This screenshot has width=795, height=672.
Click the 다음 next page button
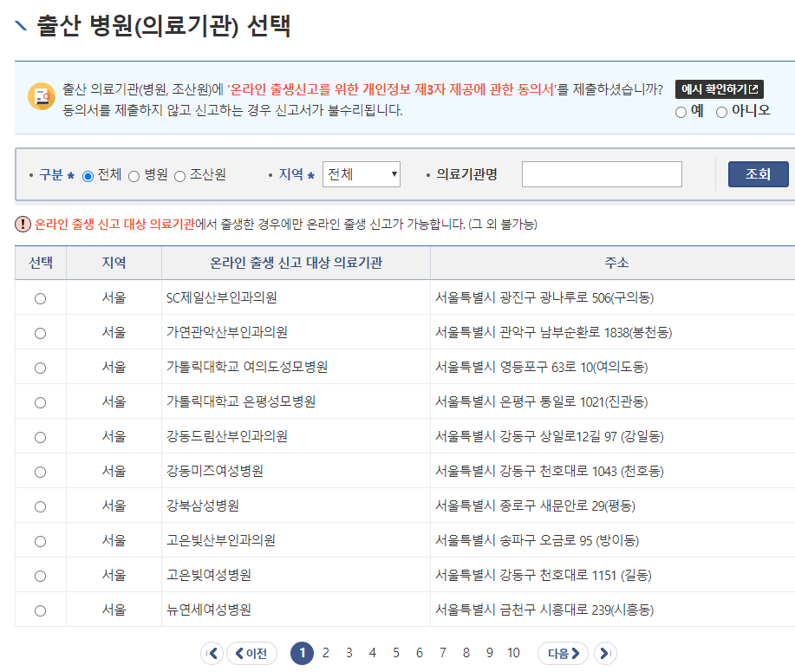[x=562, y=652]
